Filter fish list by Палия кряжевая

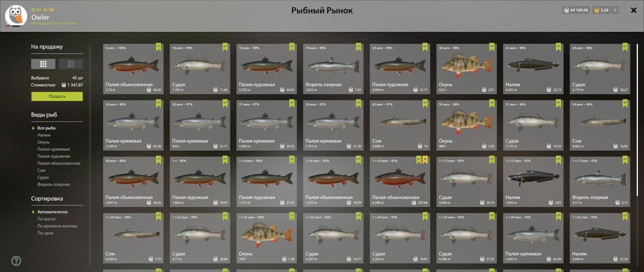[54, 149]
